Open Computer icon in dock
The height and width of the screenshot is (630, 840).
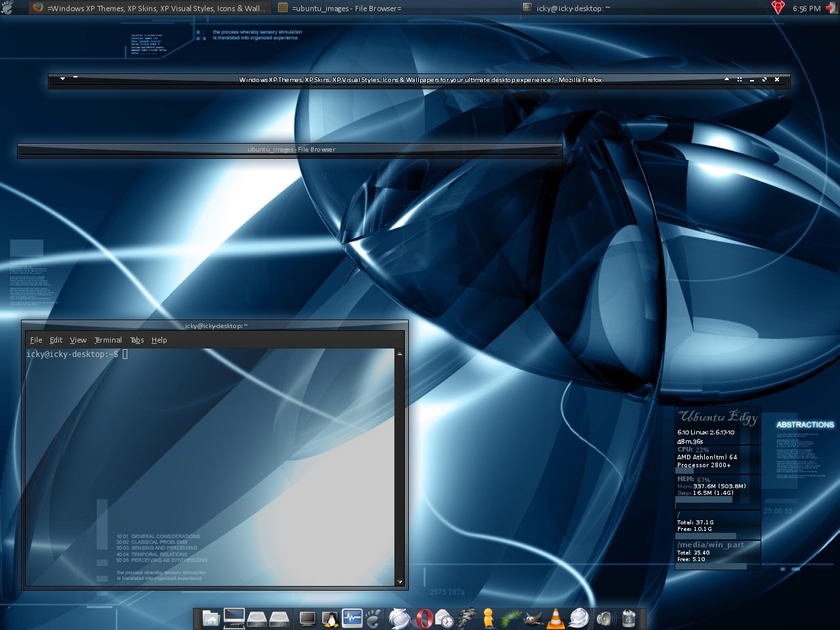click(234, 618)
